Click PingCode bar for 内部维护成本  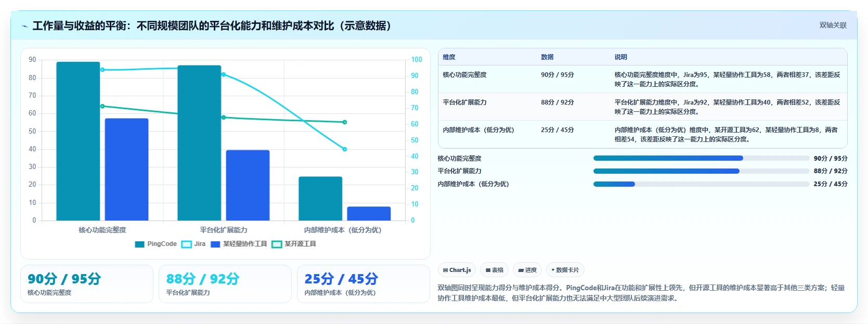320,199
